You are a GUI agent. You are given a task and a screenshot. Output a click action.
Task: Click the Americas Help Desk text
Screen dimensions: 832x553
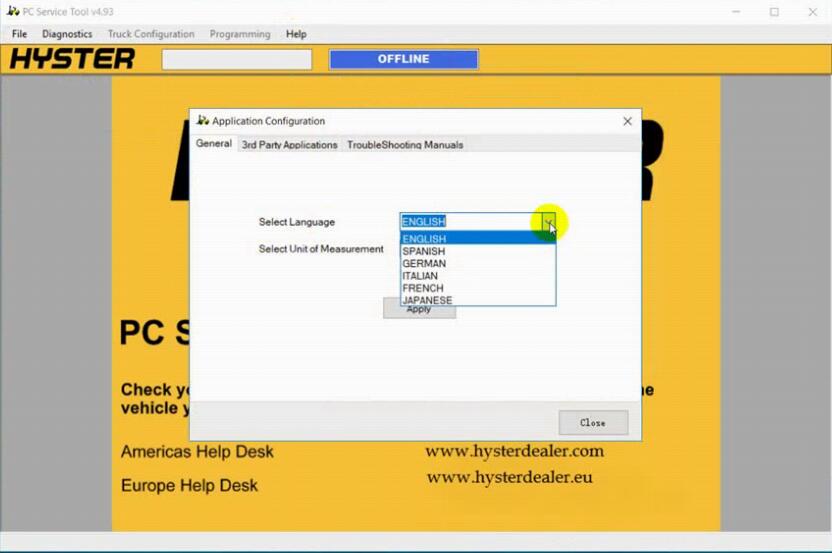pyautogui.click(x=197, y=452)
